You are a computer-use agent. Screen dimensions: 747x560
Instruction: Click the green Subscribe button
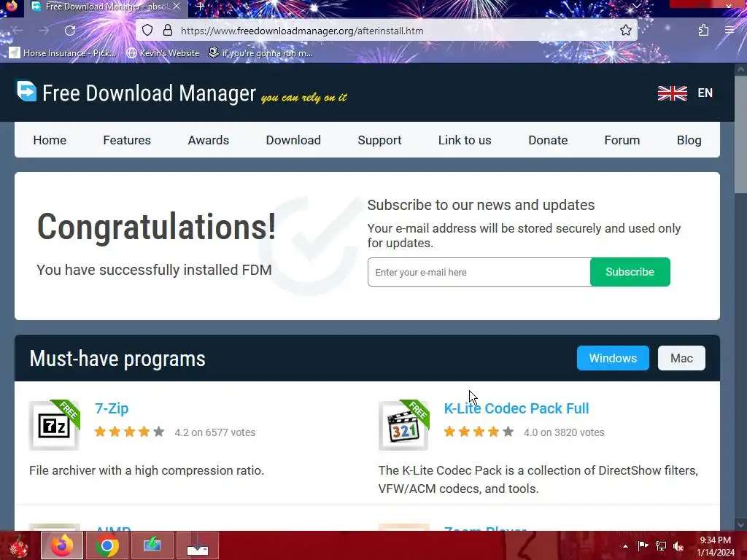(630, 272)
